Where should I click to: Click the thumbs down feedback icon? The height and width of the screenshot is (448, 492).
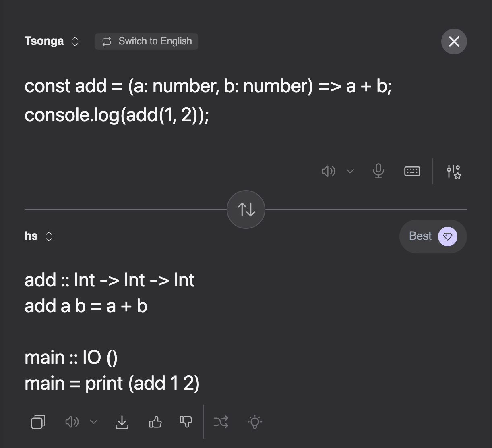[x=186, y=422]
